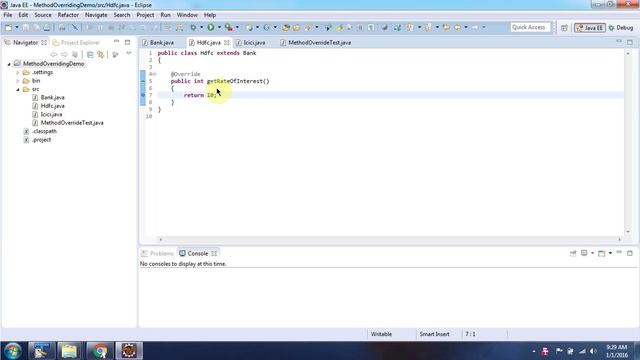Viewport: 640px width, 360px height.
Task: Switch to the Project Explorer tab
Action: (77, 42)
